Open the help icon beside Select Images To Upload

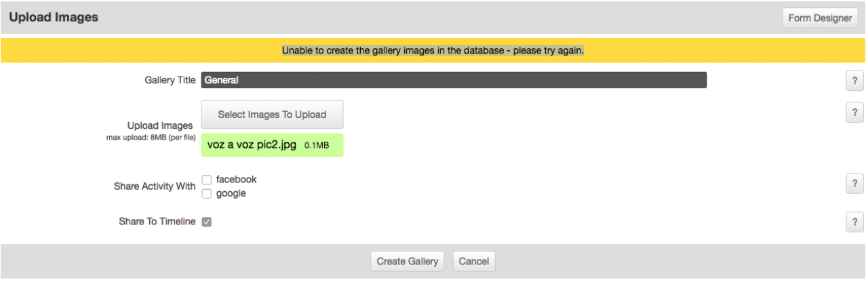854,113
